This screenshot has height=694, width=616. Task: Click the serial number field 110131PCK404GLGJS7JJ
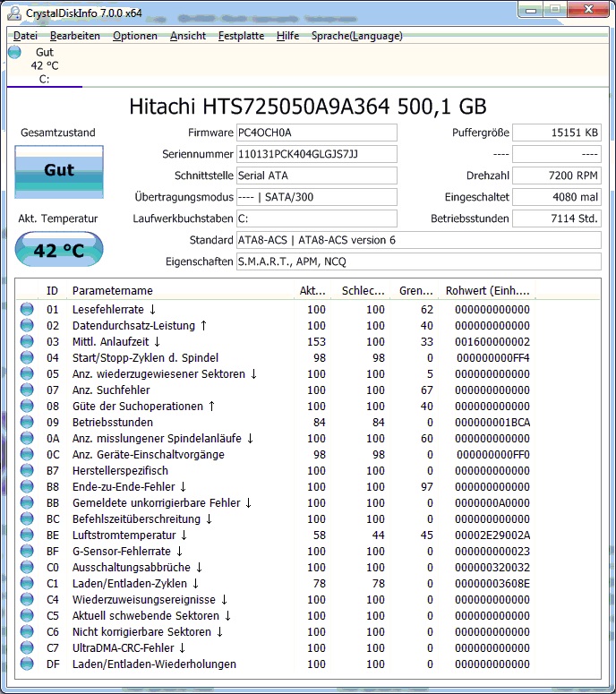(x=316, y=154)
